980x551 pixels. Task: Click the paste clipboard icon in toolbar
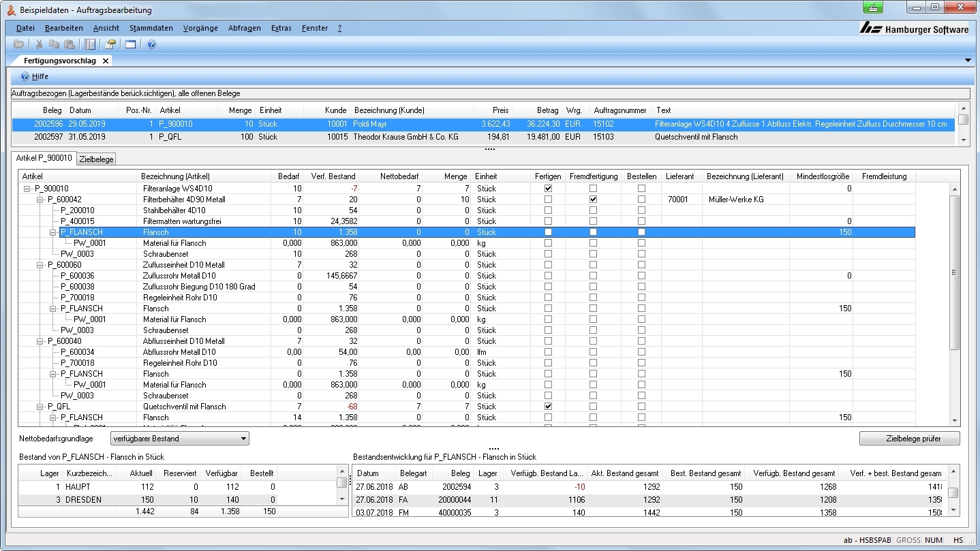coord(69,44)
